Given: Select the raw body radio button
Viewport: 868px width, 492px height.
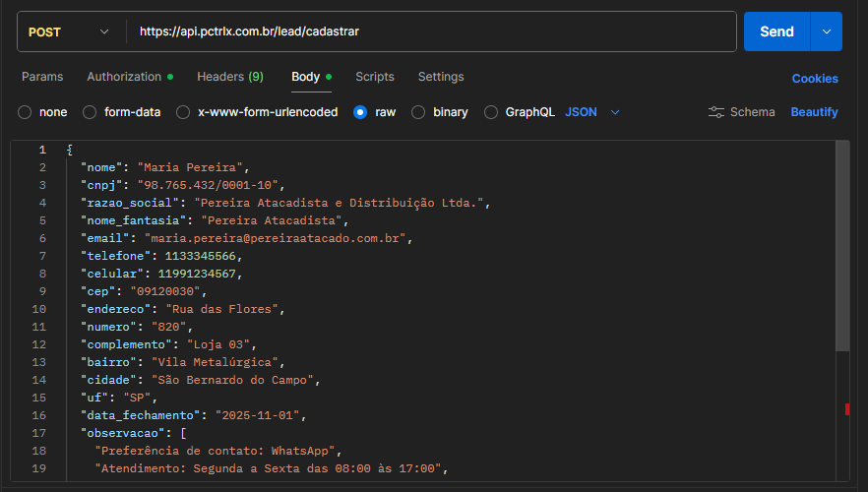Looking at the screenshot, I should tap(360, 112).
